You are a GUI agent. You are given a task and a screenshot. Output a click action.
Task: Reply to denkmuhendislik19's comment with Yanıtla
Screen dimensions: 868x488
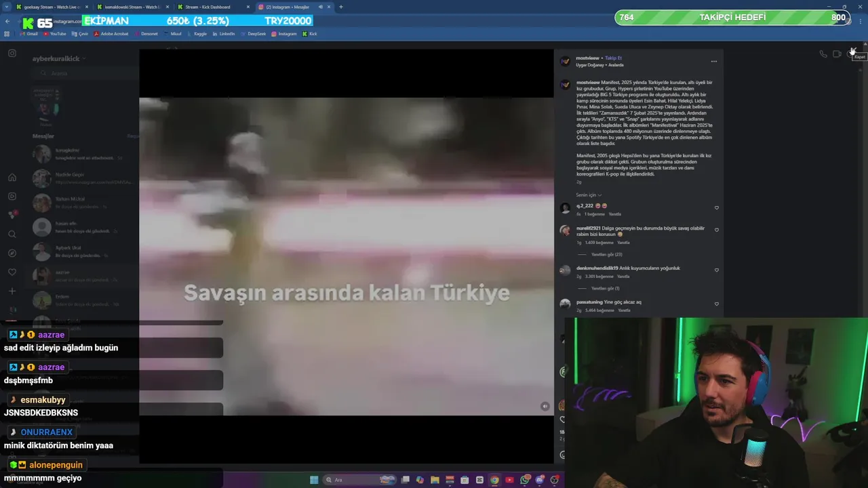(x=623, y=276)
